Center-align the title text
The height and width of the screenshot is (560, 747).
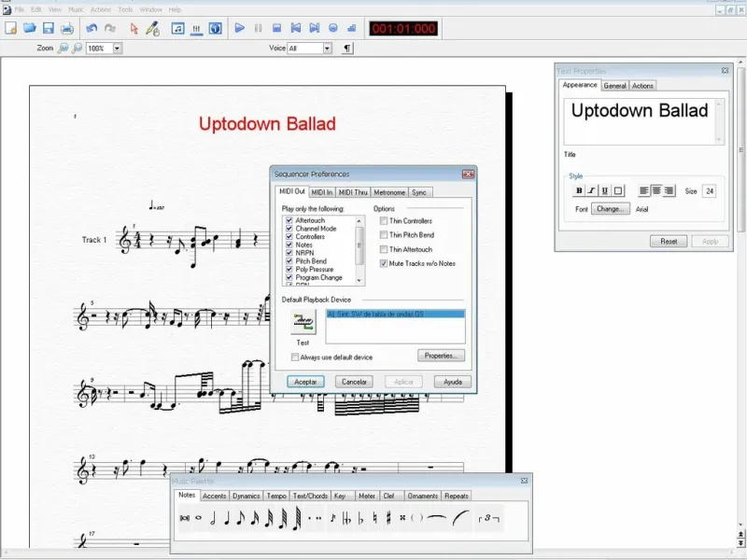[x=656, y=191]
